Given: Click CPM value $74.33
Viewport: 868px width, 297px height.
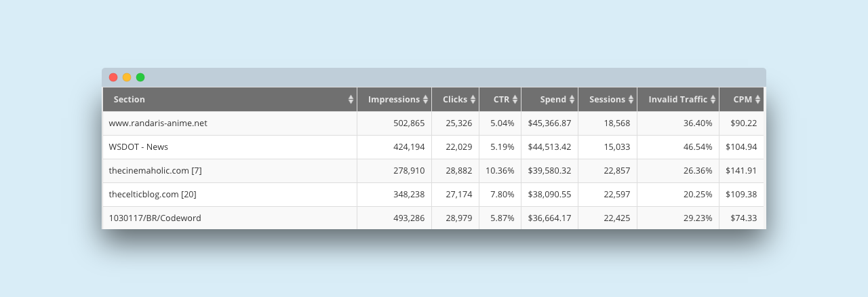Looking at the screenshot, I should tap(744, 218).
